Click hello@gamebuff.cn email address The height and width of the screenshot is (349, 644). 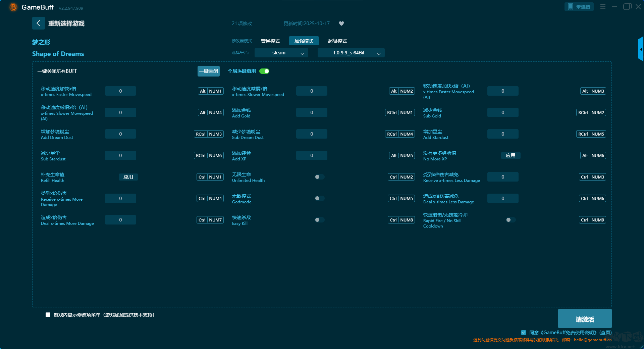(593, 340)
